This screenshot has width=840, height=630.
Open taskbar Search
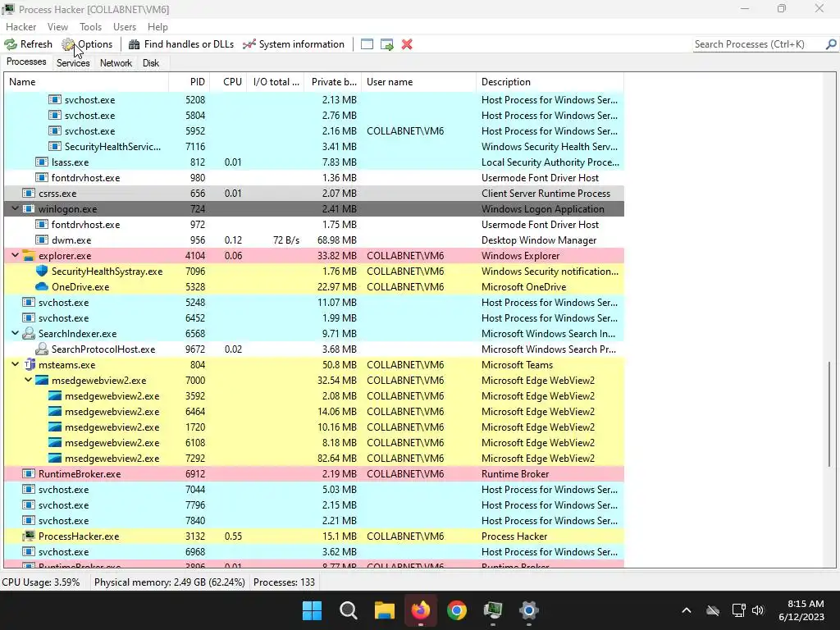tap(348, 610)
